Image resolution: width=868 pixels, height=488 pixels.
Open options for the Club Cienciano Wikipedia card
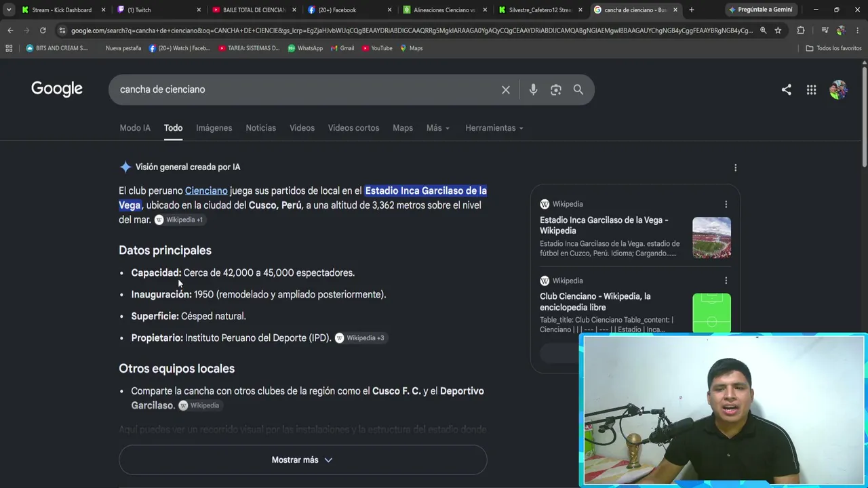click(x=726, y=281)
